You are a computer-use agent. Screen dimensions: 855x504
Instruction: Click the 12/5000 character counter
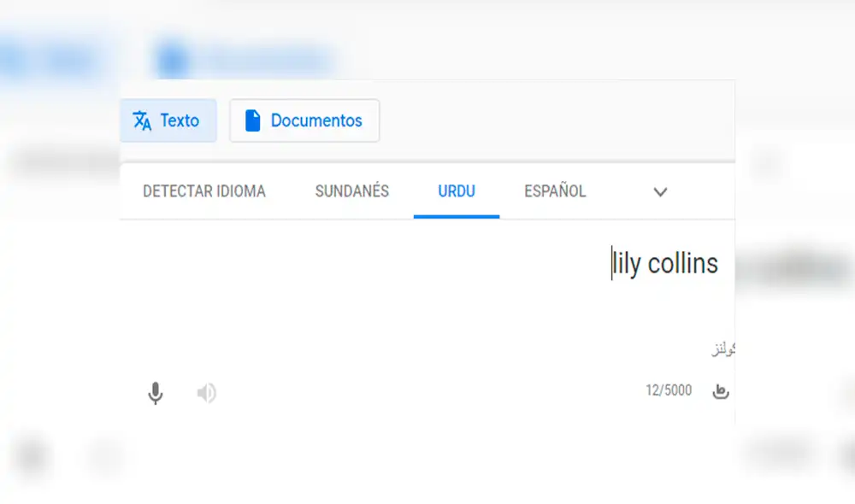click(669, 390)
